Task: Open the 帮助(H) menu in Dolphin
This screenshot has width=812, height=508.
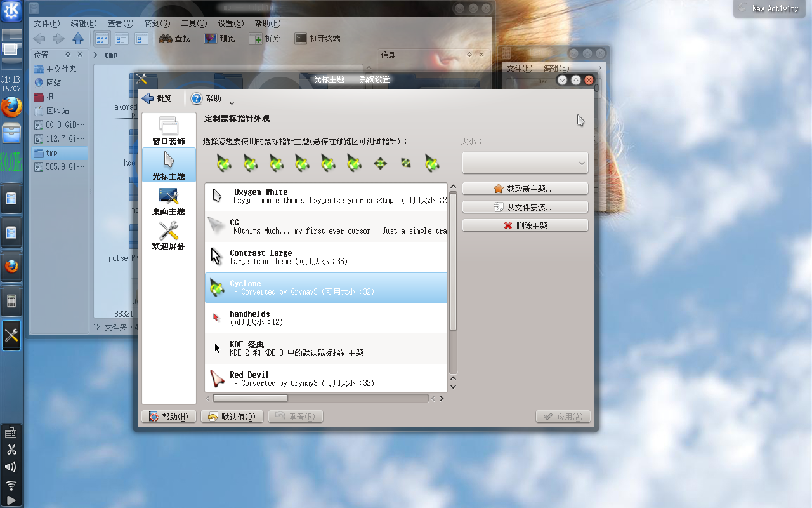Action: [x=268, y=23]
